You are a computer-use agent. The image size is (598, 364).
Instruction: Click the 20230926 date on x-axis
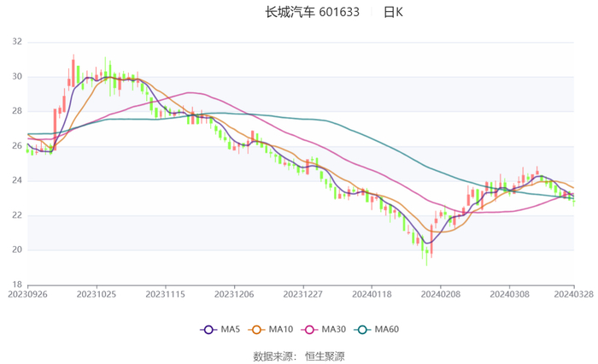tap(27, 293)
